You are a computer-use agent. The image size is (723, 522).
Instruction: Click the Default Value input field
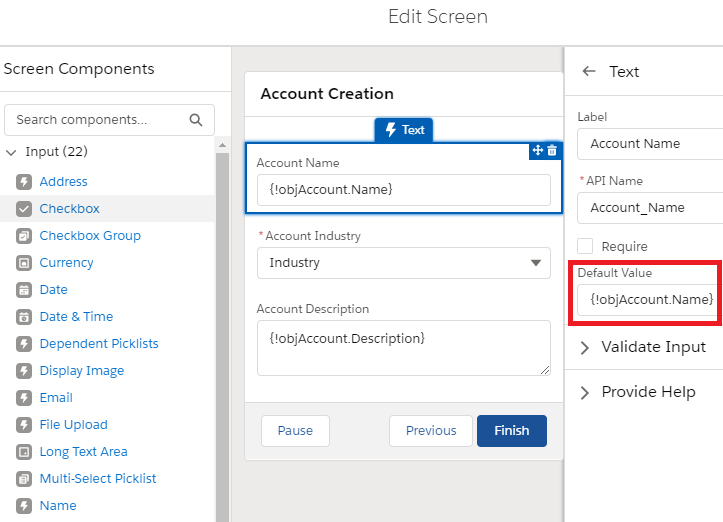(650, 300)
